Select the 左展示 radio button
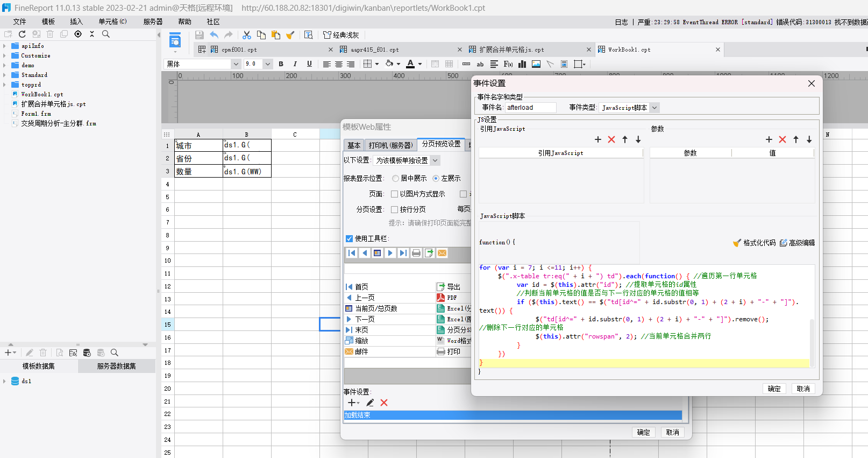Screen dimensions: 868x458 436,178
